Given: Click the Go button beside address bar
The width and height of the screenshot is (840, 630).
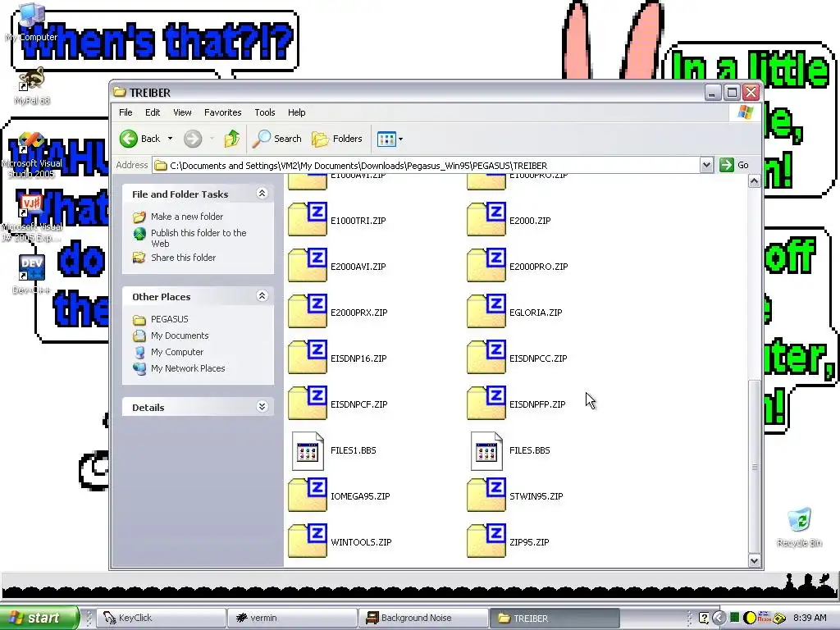Looking at the screenshot, I should click(734, 165).
